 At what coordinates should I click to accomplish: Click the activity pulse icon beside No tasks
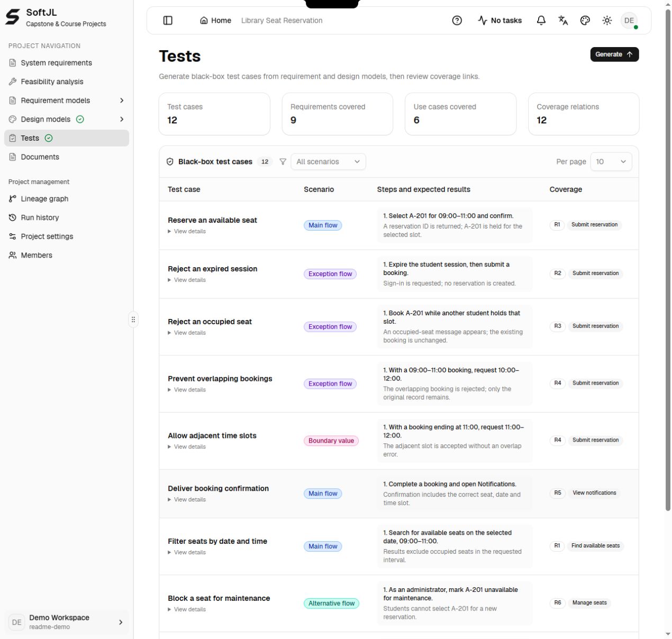(483, 21)
